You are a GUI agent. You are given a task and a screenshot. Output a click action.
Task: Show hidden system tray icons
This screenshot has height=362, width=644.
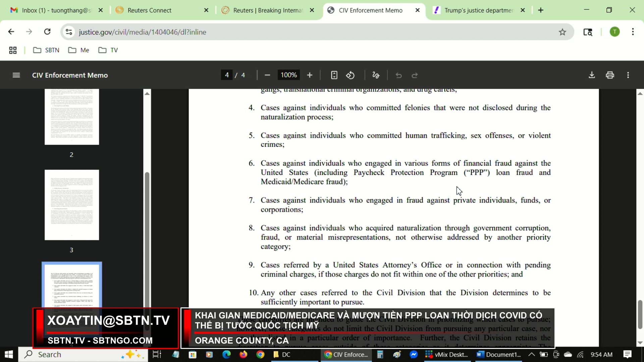(531, 354)
